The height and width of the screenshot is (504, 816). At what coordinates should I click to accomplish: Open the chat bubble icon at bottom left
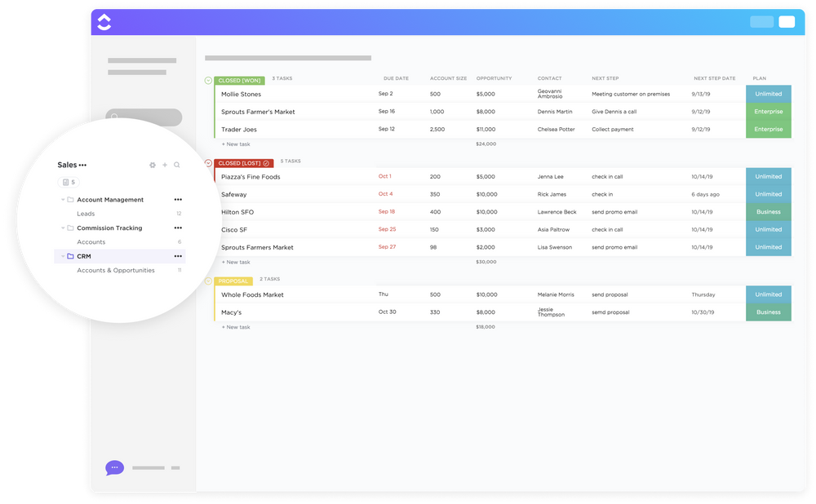(114, 467)
